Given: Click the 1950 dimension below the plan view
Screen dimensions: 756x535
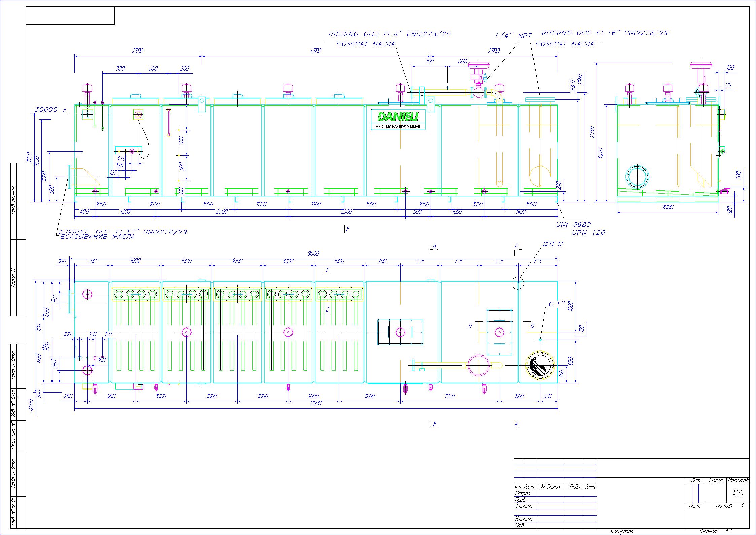Looking at the screenshot, I should (x=449, y=396).
